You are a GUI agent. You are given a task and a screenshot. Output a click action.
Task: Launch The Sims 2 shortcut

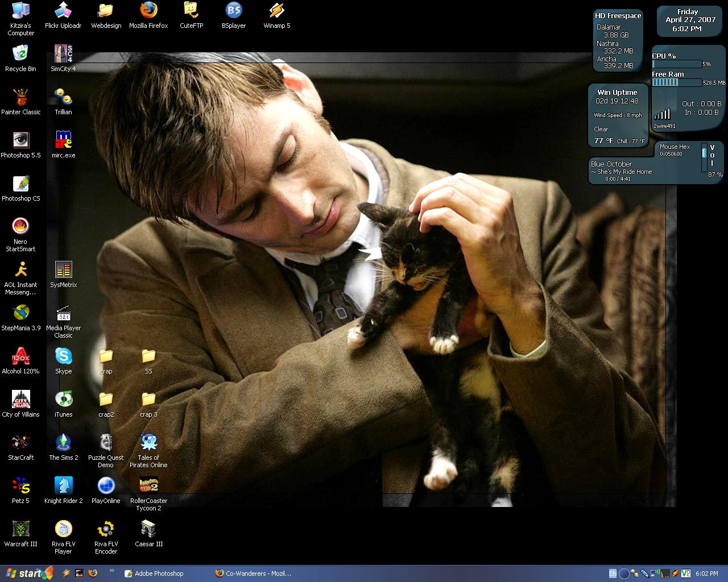pyautogui.click(x=63, y=447)
